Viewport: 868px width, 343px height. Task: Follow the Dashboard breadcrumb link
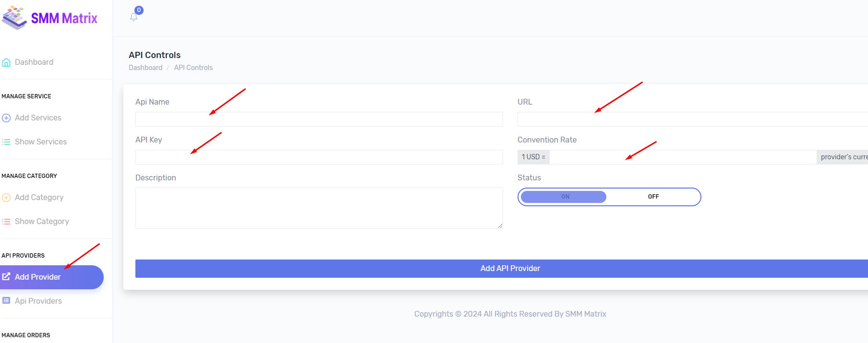point(145,68)
